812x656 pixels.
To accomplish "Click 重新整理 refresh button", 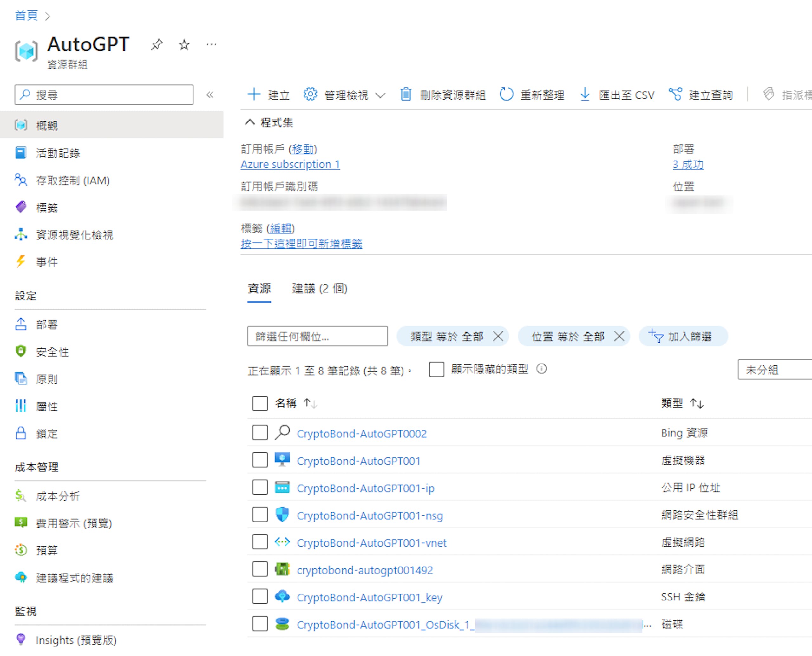I will tap(532, 95).
